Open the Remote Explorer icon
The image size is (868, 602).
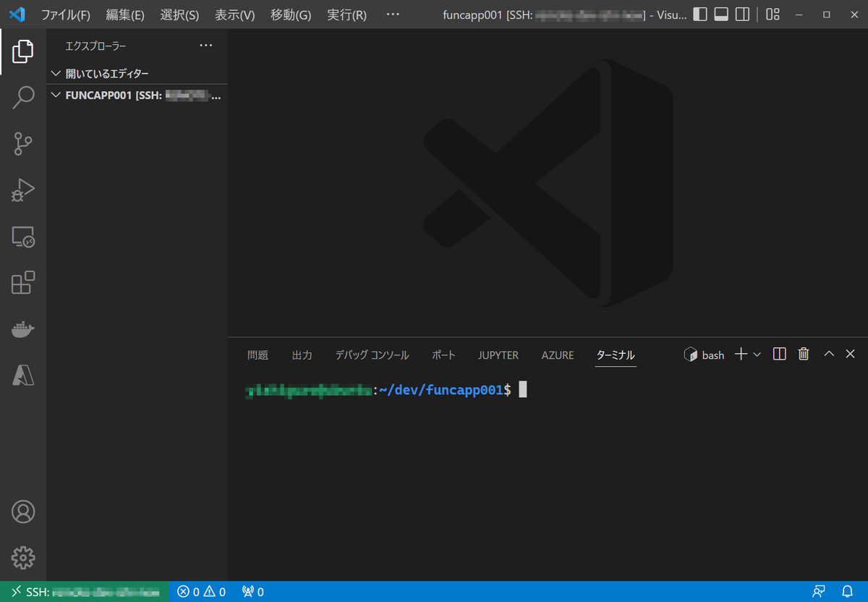click(x=23, y=237)
